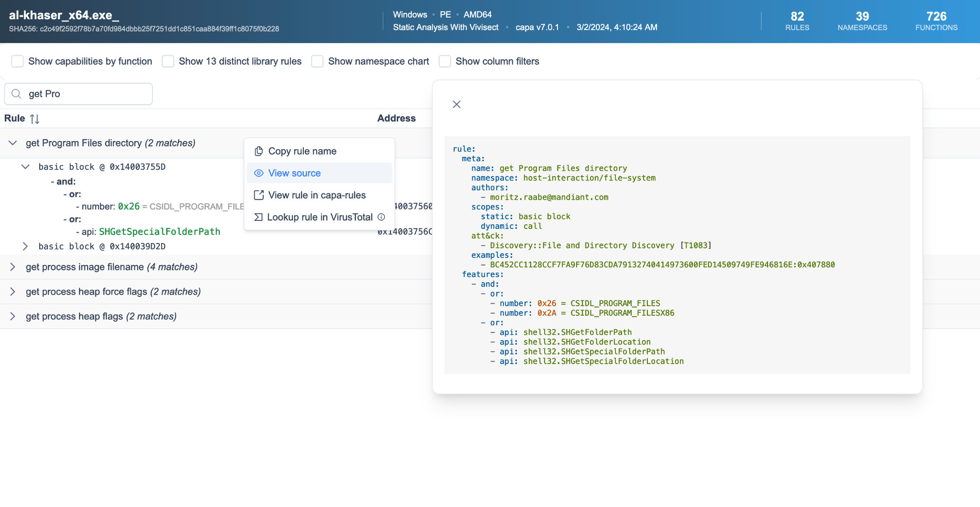Click get process image filename row text
The width and height of the screenshot is (980, 507).
(x=111, y=267)
